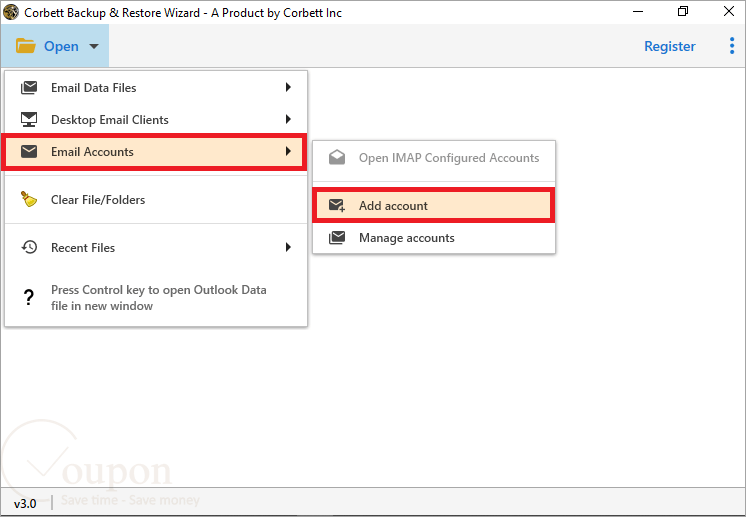Open the three-dot more options menu

732,46
